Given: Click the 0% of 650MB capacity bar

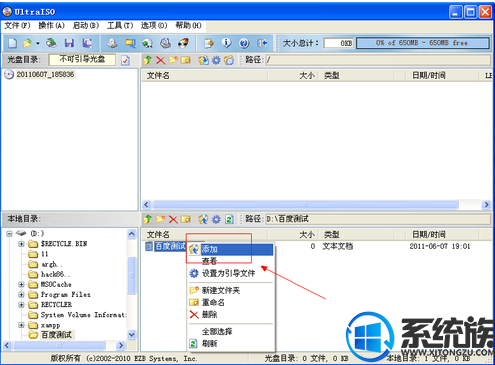Looking at the screenshot, I should pos(423,43).
